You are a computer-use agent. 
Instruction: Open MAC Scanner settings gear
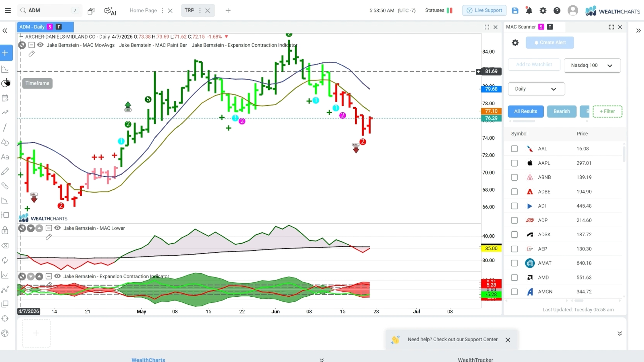click(515, 43)
